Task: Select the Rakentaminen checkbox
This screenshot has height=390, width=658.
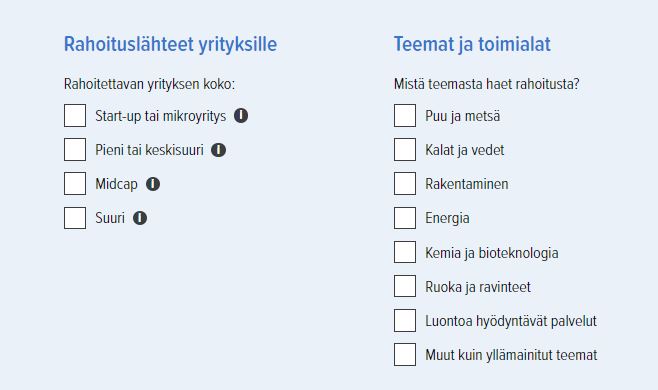Action: coord(405,183)
